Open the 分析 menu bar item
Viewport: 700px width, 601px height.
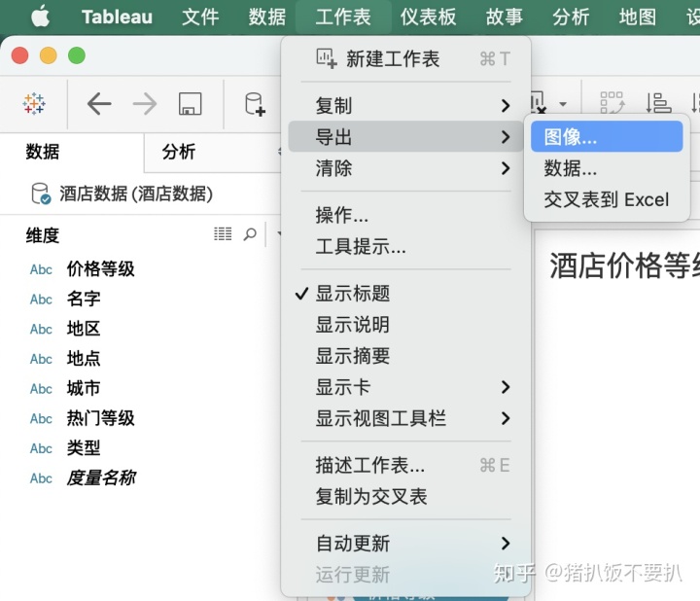[x=571, y=17]
